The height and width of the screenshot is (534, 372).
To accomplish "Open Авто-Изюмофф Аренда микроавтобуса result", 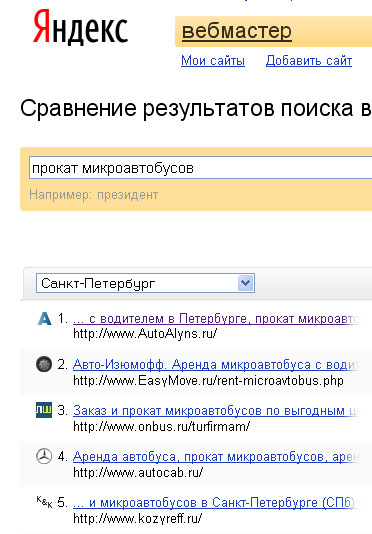I will coord(216,365).
